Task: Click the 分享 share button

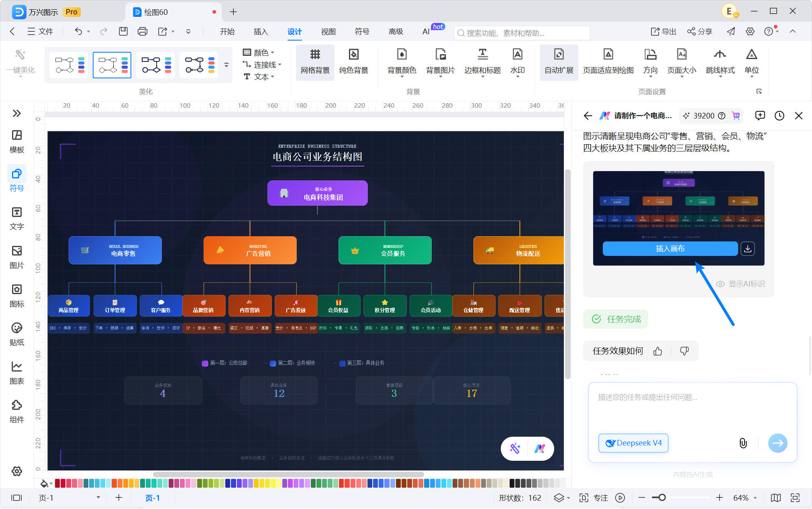Action: point(700,31)
